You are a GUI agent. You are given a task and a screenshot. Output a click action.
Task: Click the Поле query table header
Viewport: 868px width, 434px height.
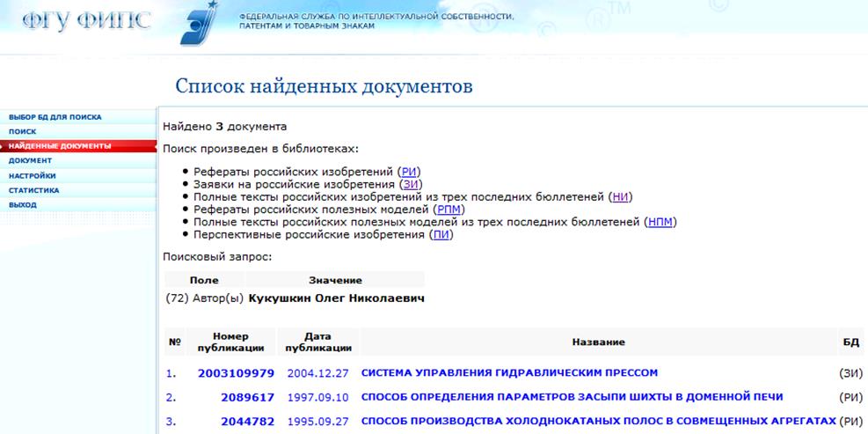point(204,281)
